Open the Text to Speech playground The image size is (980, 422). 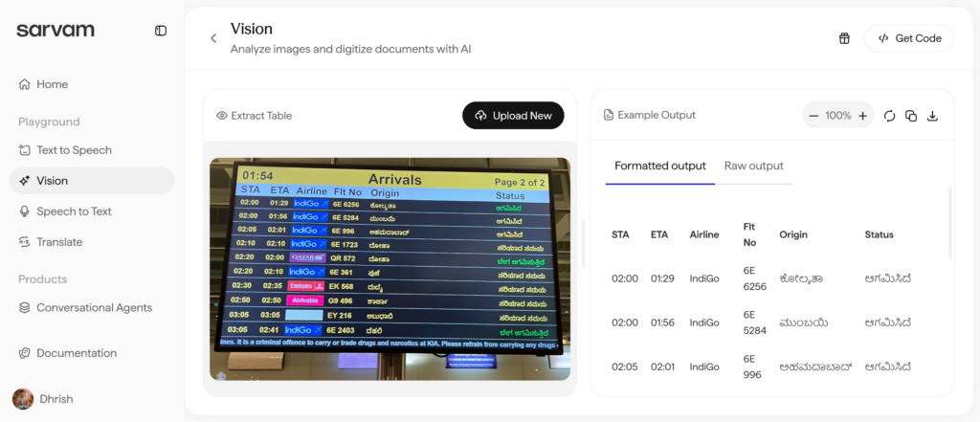[74, 150]
